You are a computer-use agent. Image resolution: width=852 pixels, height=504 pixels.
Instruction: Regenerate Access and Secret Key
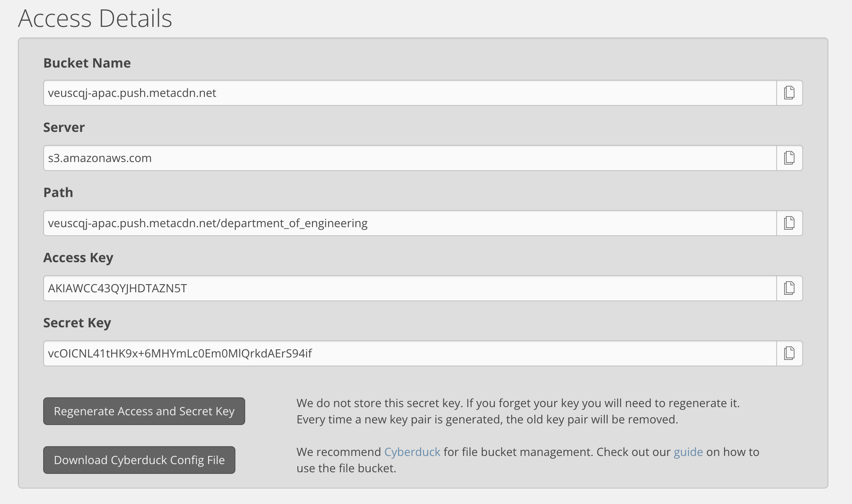(144, 411)
